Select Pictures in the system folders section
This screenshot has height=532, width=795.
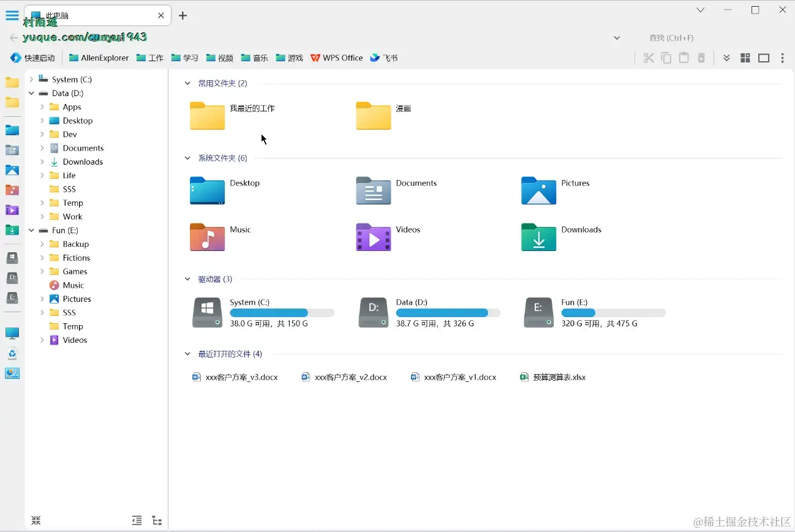556,190
